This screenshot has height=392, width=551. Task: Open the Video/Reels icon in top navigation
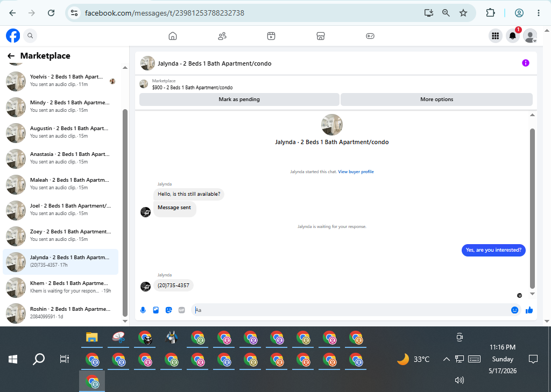click(271, 36)
